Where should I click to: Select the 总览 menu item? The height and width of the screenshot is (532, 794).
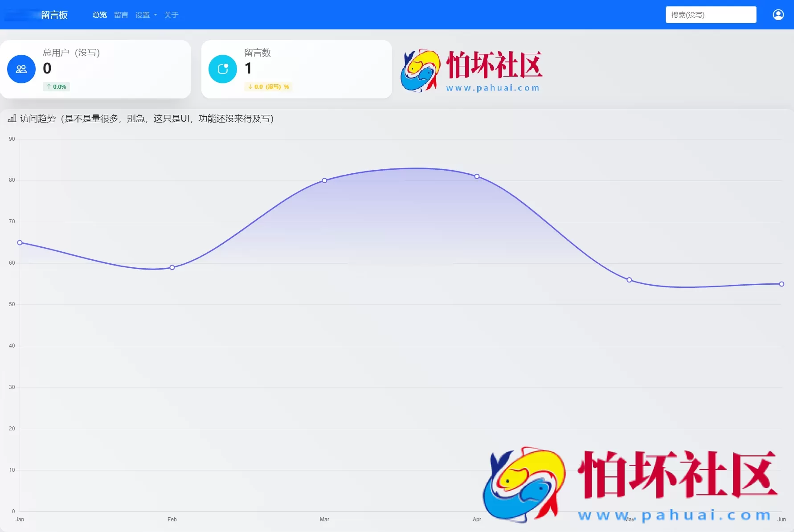[x=99, y=15]
